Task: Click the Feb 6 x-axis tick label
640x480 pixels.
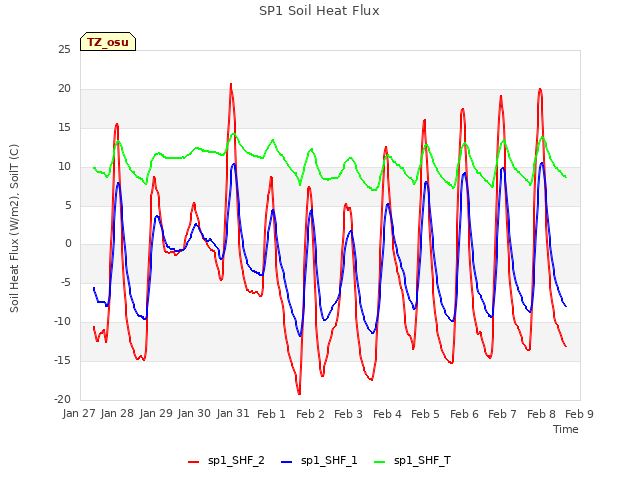Action: click(464, 414)
